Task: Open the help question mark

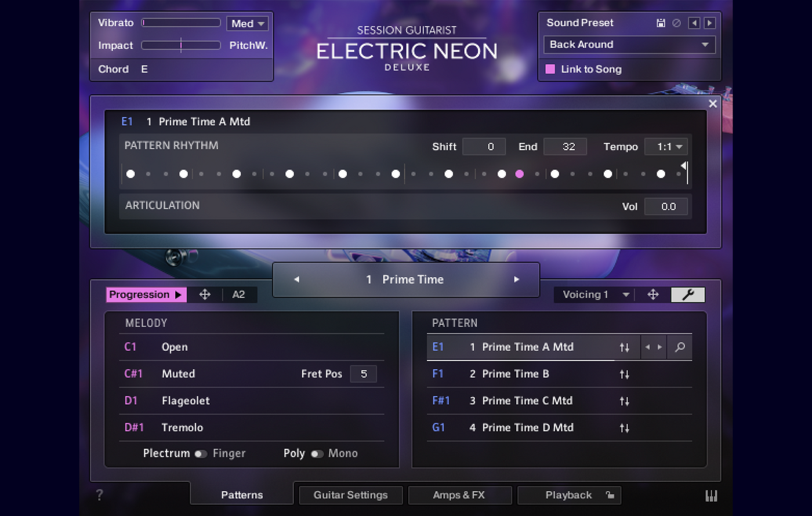Action: point(100,495)
